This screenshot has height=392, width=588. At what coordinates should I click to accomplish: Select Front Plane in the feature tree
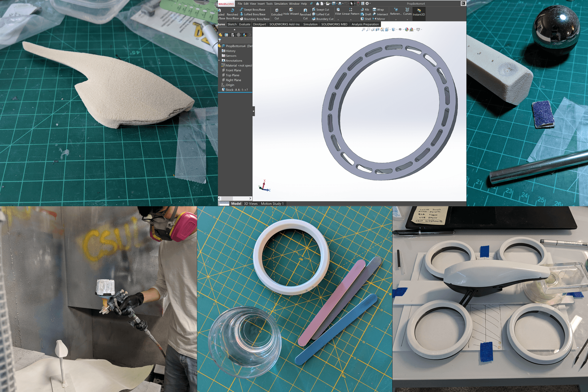click(233, 70)
